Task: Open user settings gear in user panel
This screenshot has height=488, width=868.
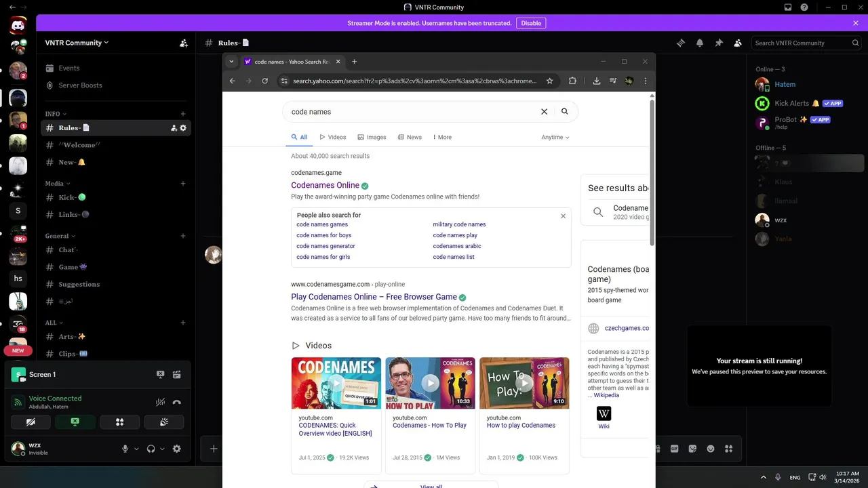Action: click(176, 449)
